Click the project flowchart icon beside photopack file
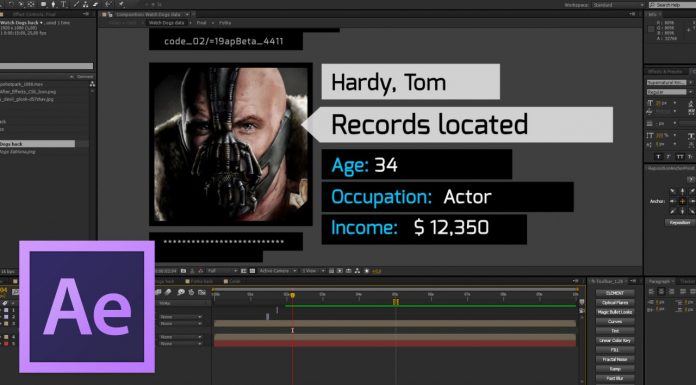Screen dimensions: 696x385 click(x=92, y=84)
